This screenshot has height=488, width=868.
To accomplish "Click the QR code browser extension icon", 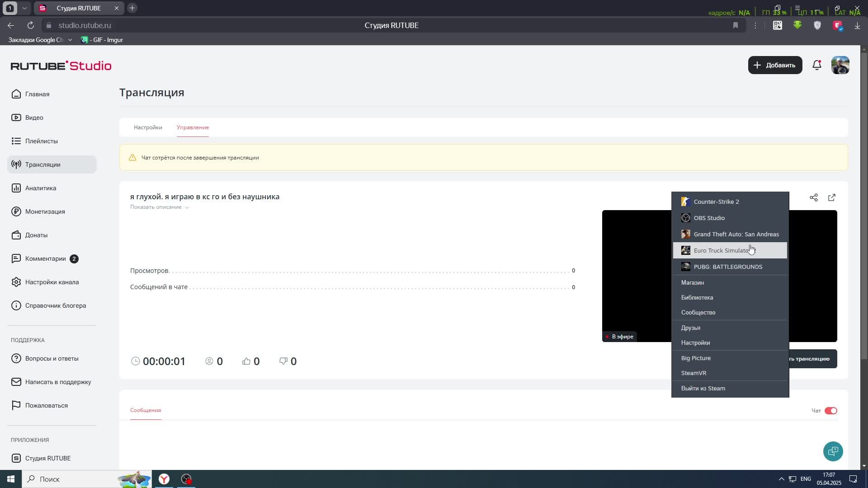I will (778, 25).
